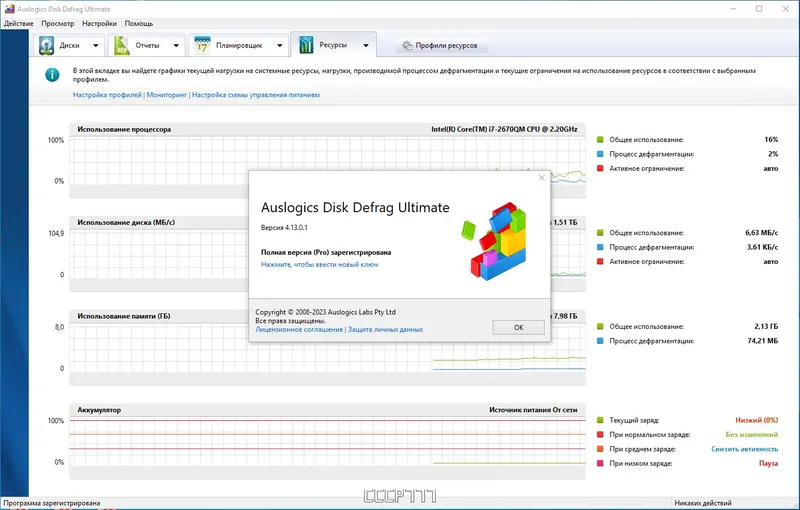Click the Диски disk drive icon
The image size is (800, 510).
(46, 45)
